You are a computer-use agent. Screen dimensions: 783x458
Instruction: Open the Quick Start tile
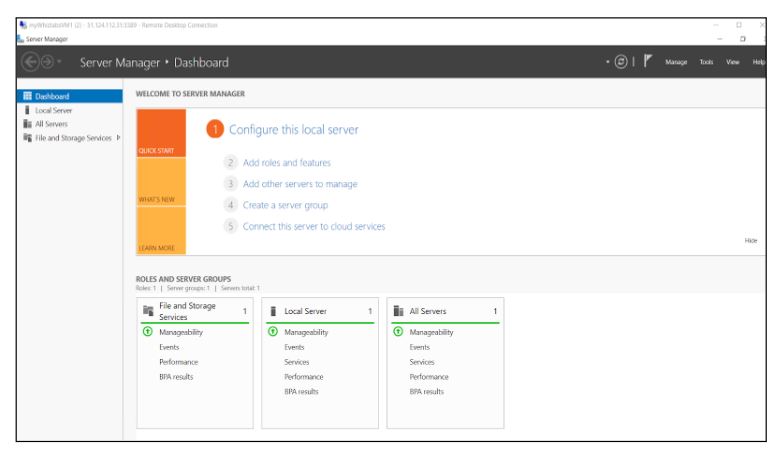[x=161, y=133]
